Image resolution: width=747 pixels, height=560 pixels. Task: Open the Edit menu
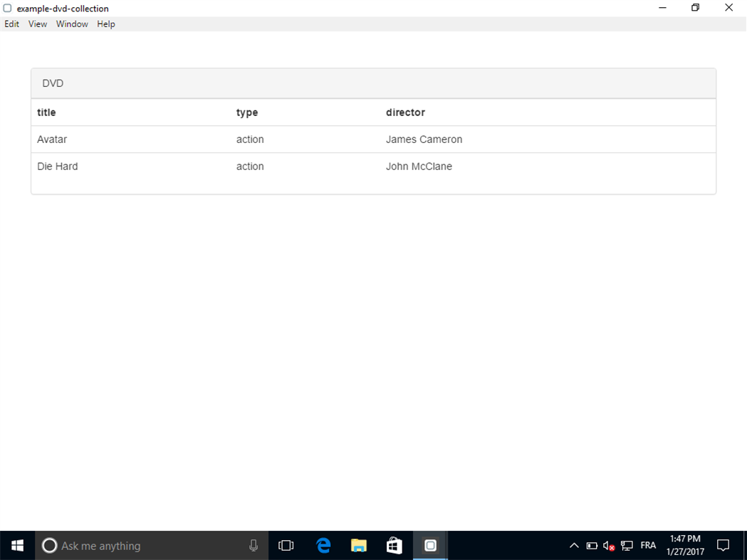(x=11, y=23)
